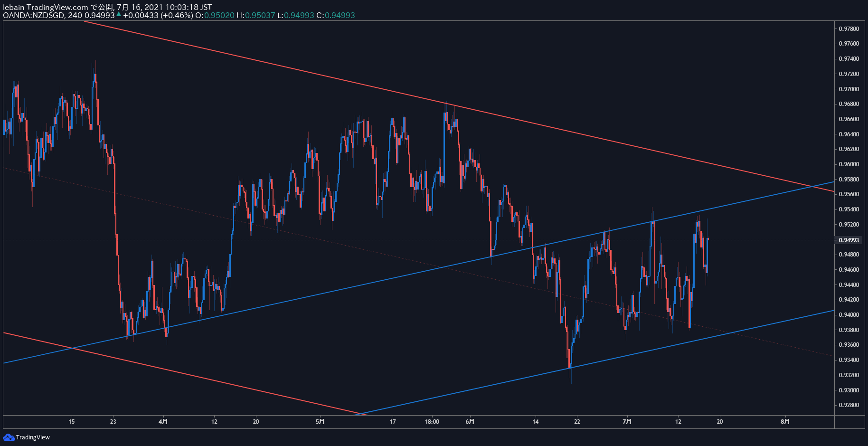Click the 15 date label on time axis
Image resolution: width=868 pixels, height=446 pixels.
coord(72,422)
